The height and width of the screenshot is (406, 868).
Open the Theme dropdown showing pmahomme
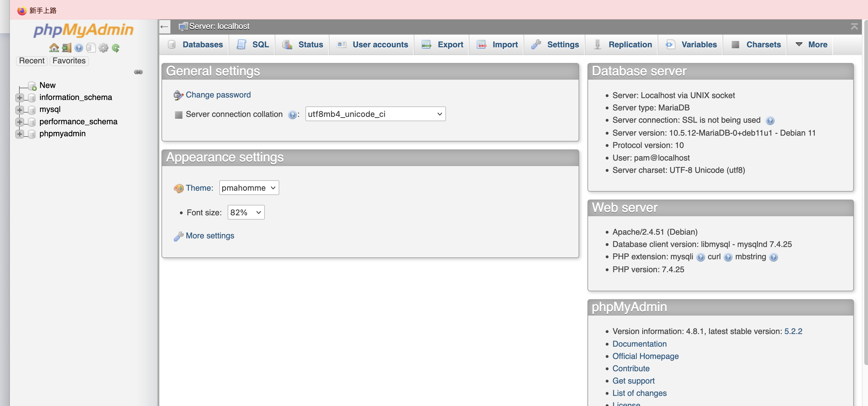[x=249, y=188]
